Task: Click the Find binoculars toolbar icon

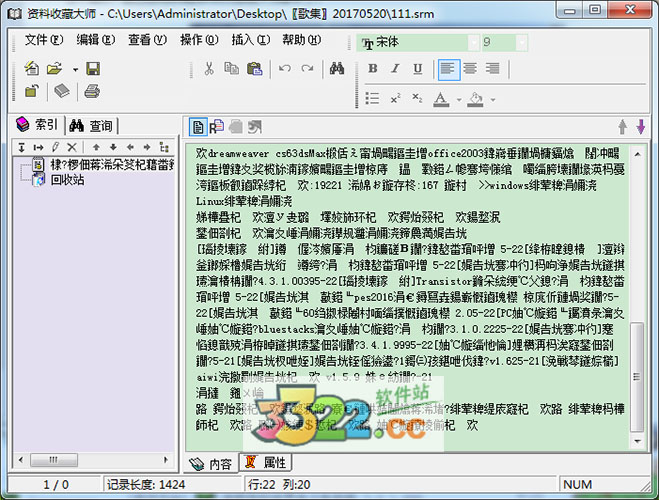Action: pyautogui.click(x=337, y=68)
